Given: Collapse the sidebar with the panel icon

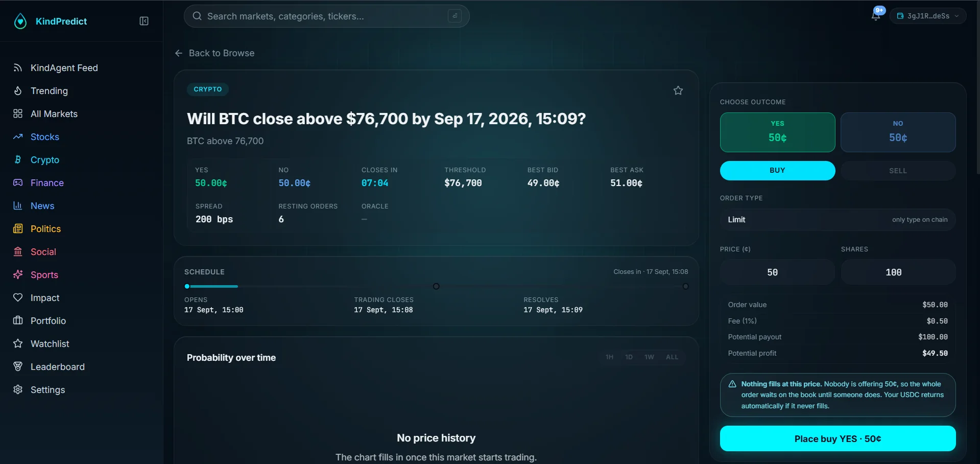Looking at the screenshot, I should tap(144, 21).
